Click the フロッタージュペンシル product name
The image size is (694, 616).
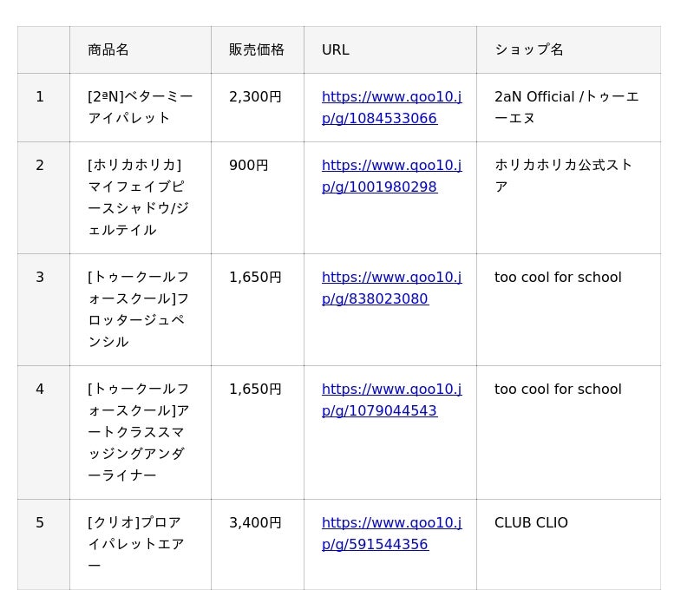(138, 310)
